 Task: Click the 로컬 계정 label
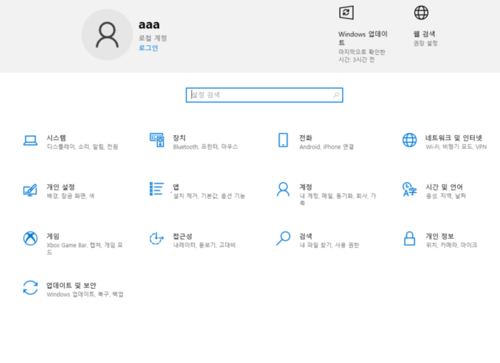pyautogui.click(x=153, y=38)
